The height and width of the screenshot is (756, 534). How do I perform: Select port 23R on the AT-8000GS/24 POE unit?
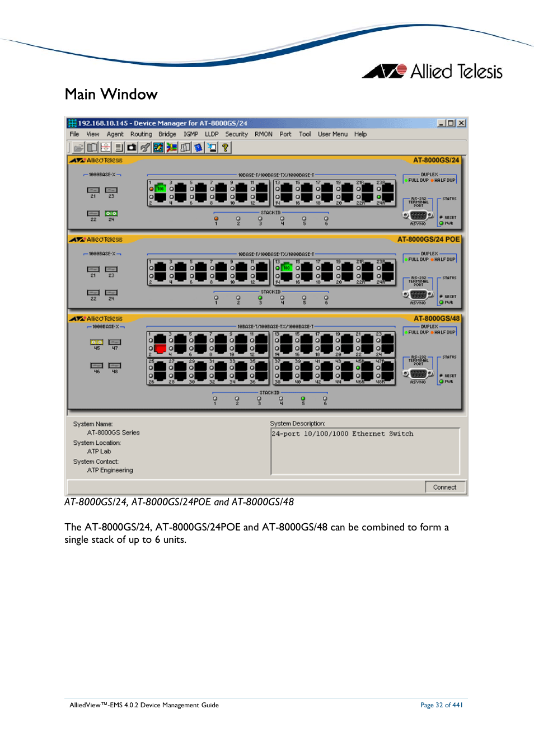click(x=387, y=267)
